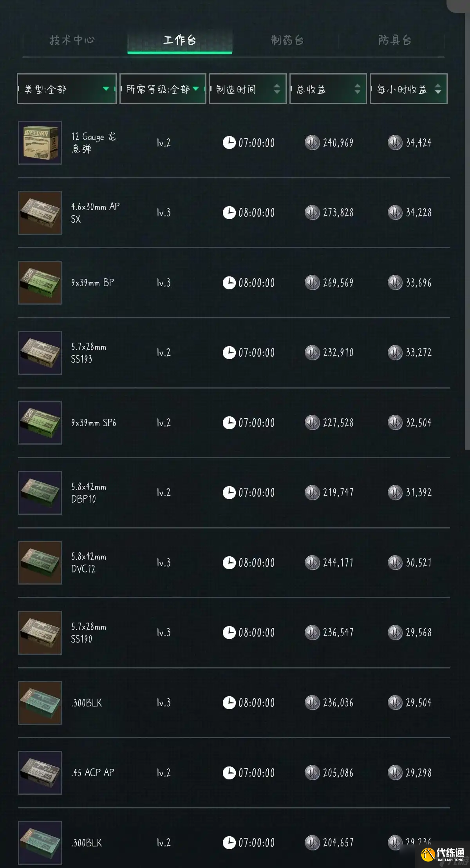Sort list by 总收益
470x868 pixels.
tap(328, 89)
